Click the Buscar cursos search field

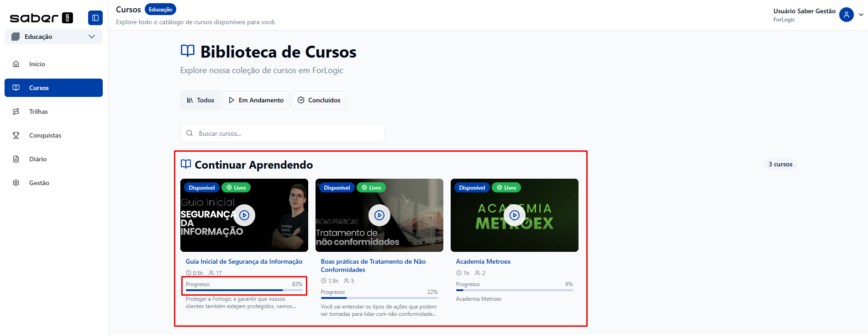point(288,133)
